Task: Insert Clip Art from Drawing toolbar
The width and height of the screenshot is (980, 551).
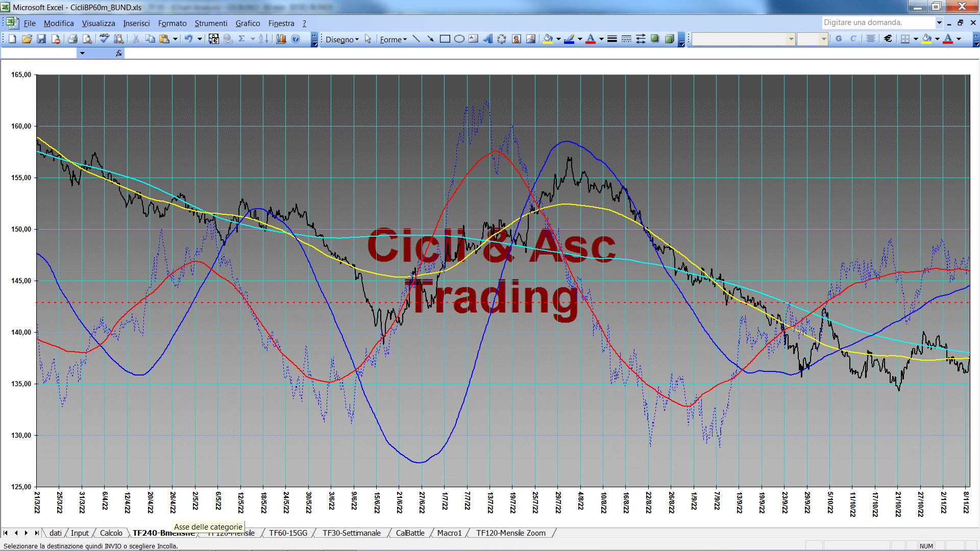Action: coord(517,39)
